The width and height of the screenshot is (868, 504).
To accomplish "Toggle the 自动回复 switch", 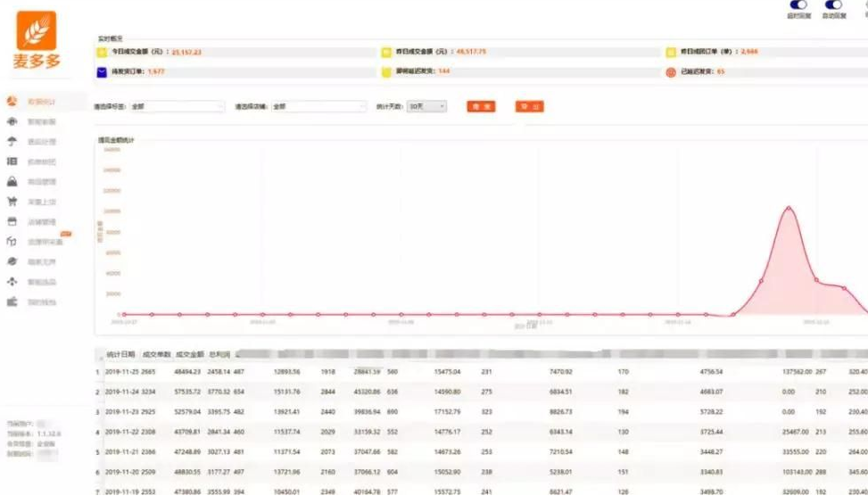I will pos(832,5).
